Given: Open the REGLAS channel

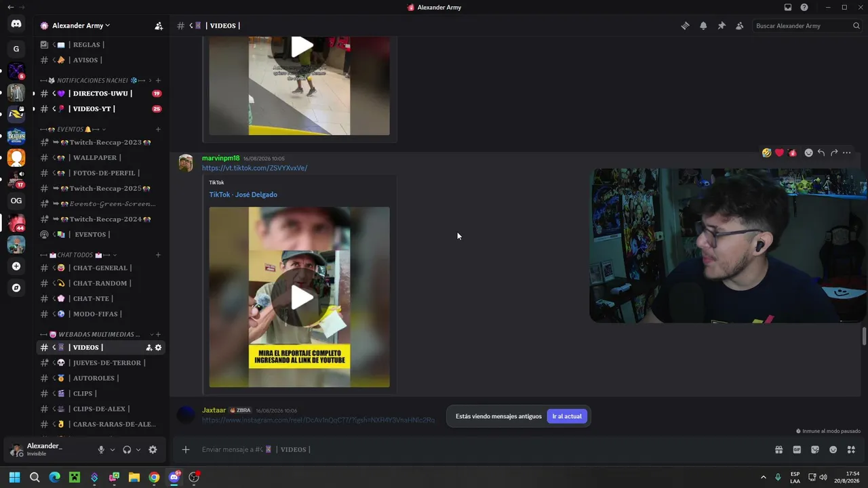Looking at the screenshot, I should tap(102, 45).
